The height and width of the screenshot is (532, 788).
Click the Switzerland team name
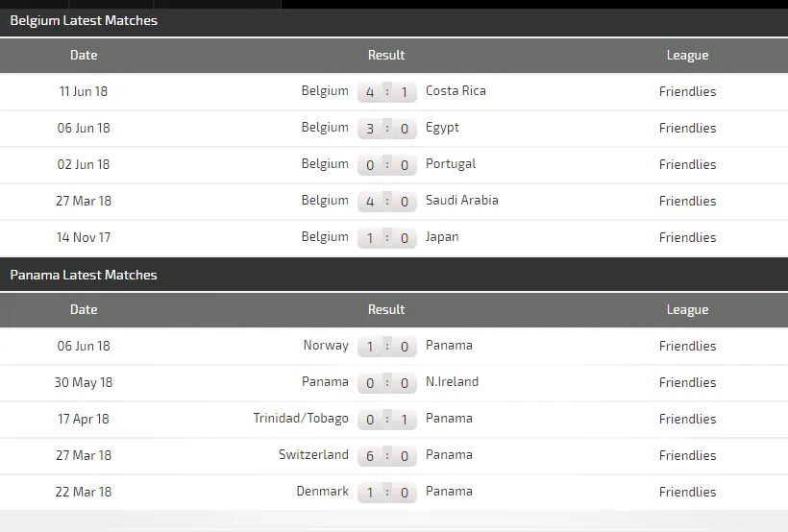tap(313, 455)
